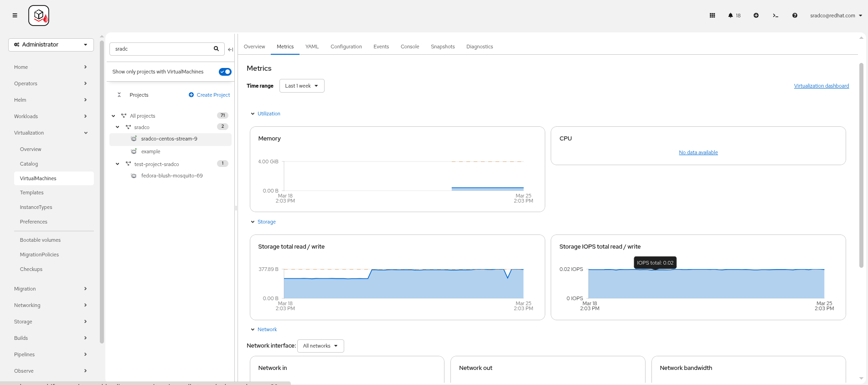Select fedora-blush-mosquito-69 virtual machine
Screen dimensions: 868x385
coord(171,176)
